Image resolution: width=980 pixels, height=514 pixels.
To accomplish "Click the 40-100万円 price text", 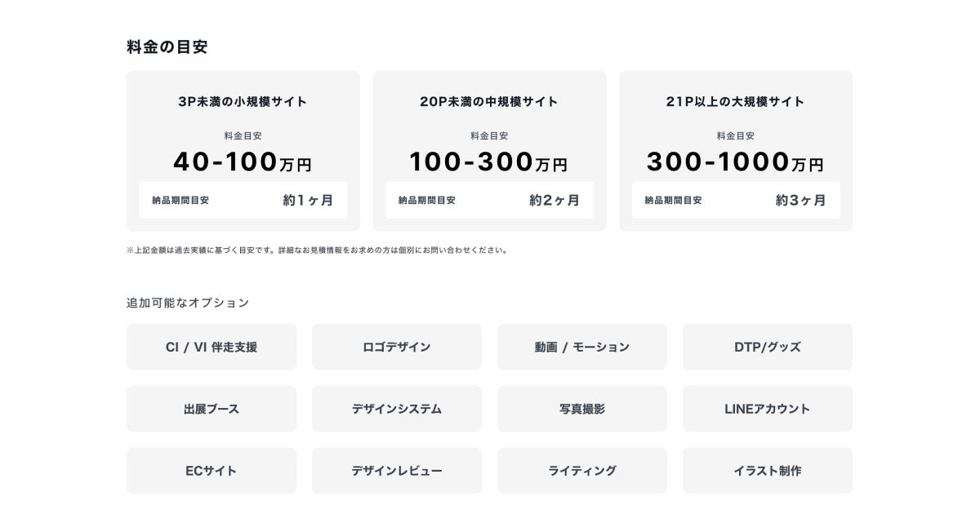I will (243, 162).
